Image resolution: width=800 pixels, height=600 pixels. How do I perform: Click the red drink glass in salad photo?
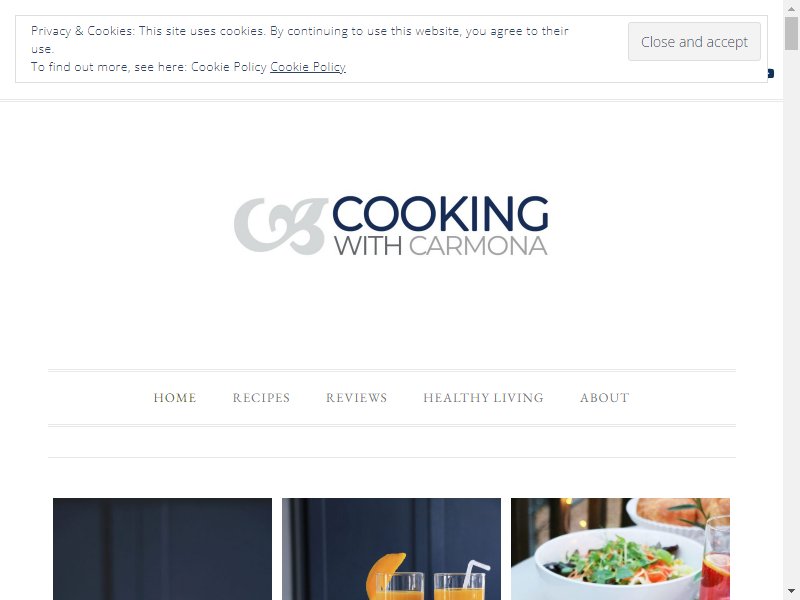tap(715, 559)
